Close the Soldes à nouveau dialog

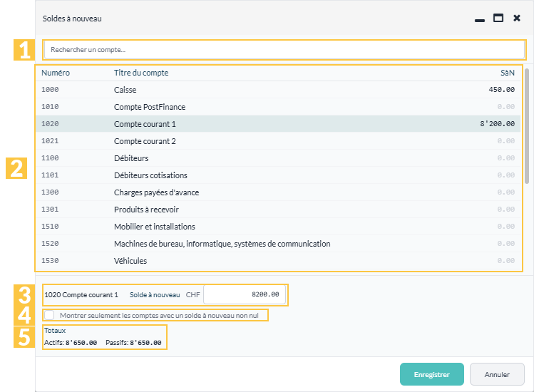[x=517, y=18]
